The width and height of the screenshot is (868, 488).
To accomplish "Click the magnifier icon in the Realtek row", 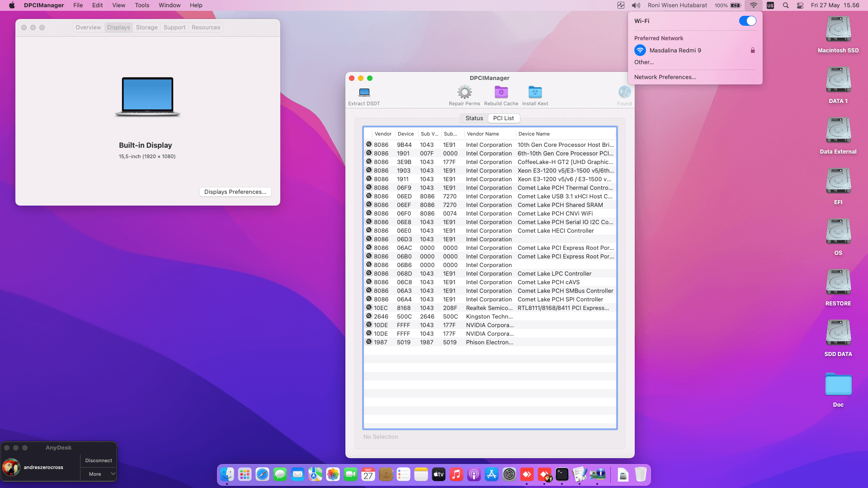I will point(369,308).
